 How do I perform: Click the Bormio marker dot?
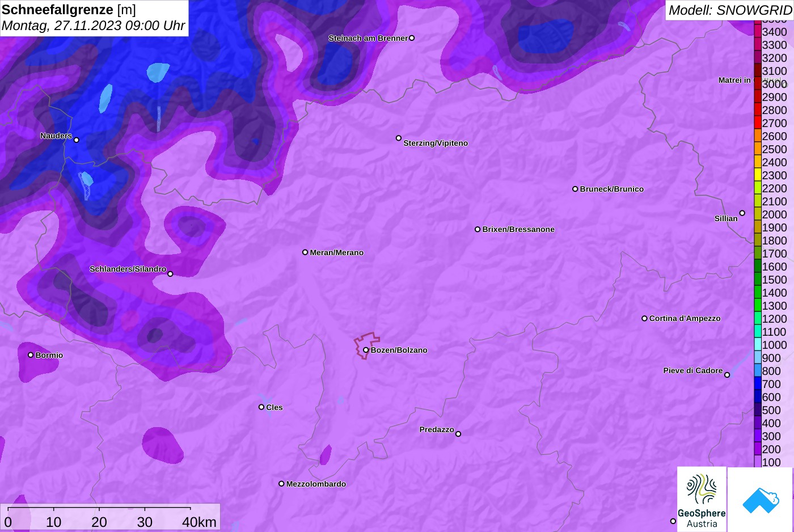(31, 355)
